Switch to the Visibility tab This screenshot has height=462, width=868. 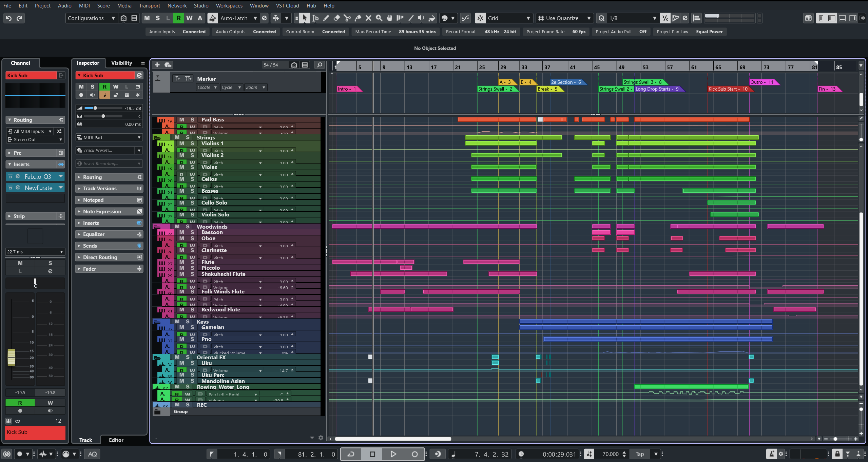pyautogui.click(x=121, y=63)
